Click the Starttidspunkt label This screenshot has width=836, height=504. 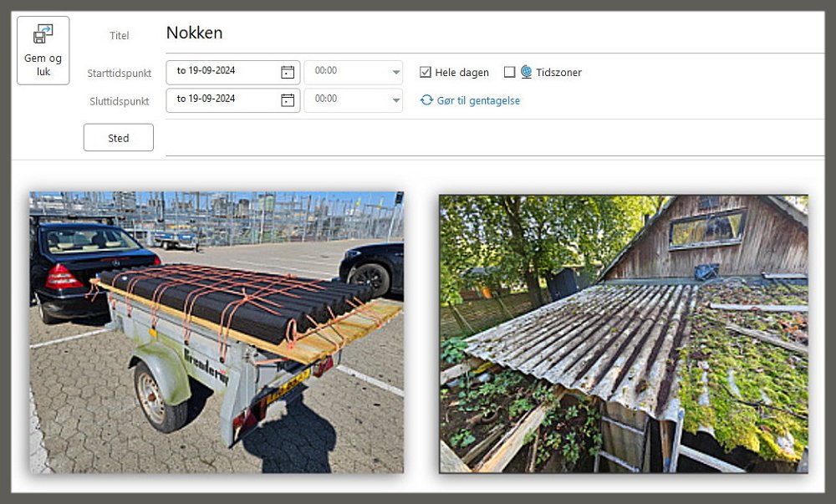coord(120,74)
